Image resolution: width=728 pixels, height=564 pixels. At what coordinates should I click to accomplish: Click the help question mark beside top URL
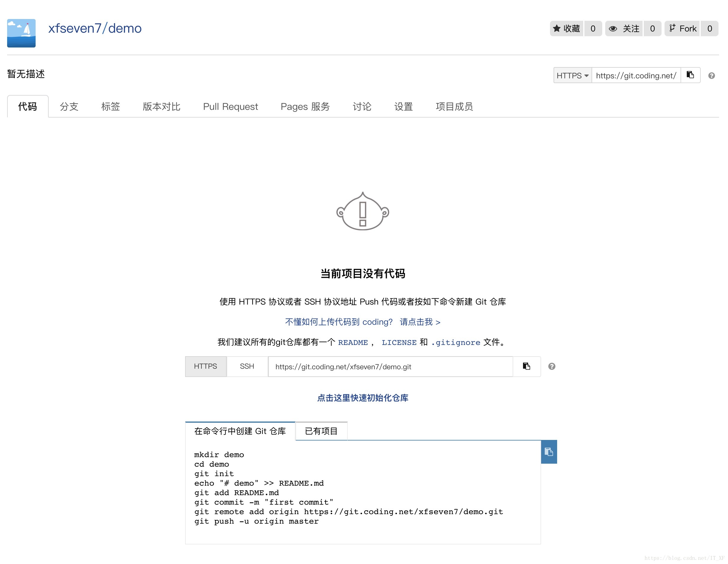tap(711, 76)
